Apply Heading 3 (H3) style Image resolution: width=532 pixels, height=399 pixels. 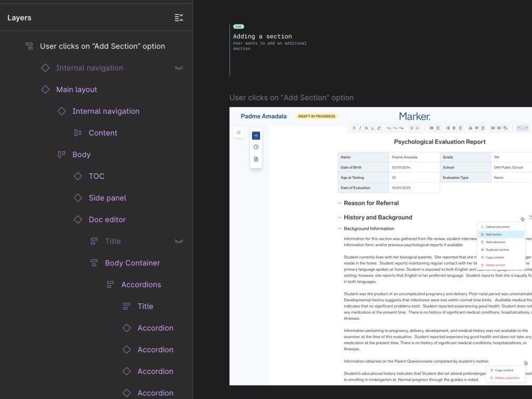pos(395,128)
